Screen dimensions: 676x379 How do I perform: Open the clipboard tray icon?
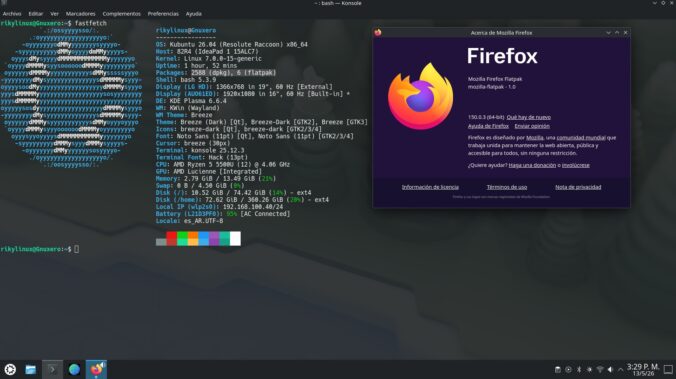(557, 370)
